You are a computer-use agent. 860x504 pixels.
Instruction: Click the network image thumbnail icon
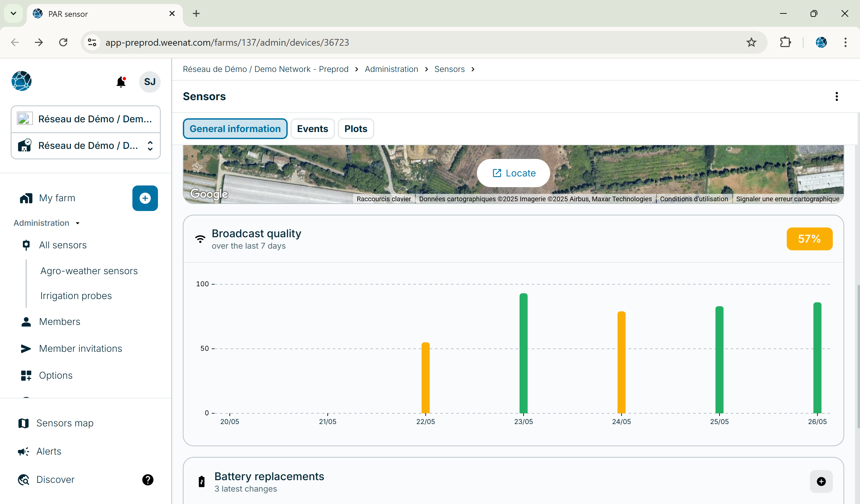25,119
